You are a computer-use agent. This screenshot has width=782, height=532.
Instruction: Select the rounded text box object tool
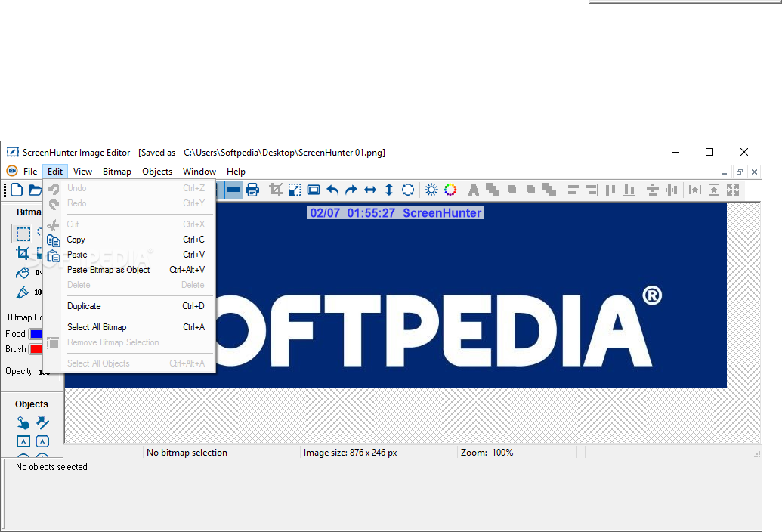(42, 441)
